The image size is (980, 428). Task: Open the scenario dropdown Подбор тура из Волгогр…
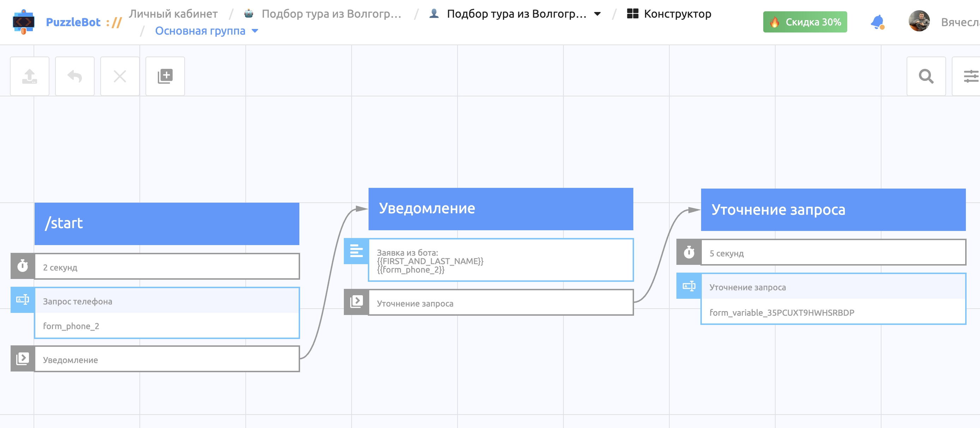pyautogui.click(x=516, y=14)
